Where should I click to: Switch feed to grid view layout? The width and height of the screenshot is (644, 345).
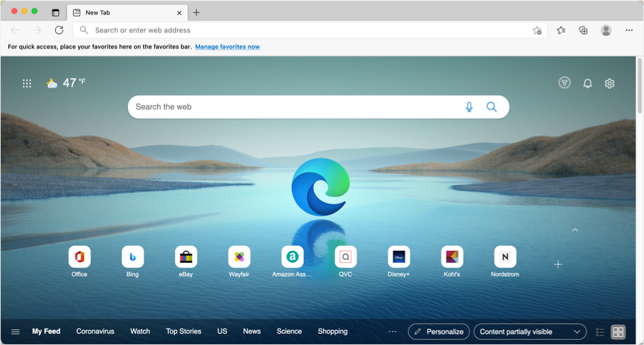618,332
